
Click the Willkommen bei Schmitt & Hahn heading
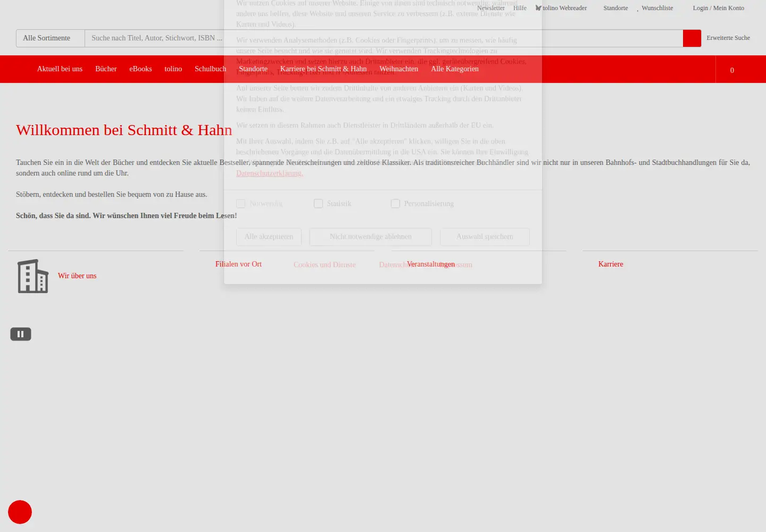[x=124, y=130]
